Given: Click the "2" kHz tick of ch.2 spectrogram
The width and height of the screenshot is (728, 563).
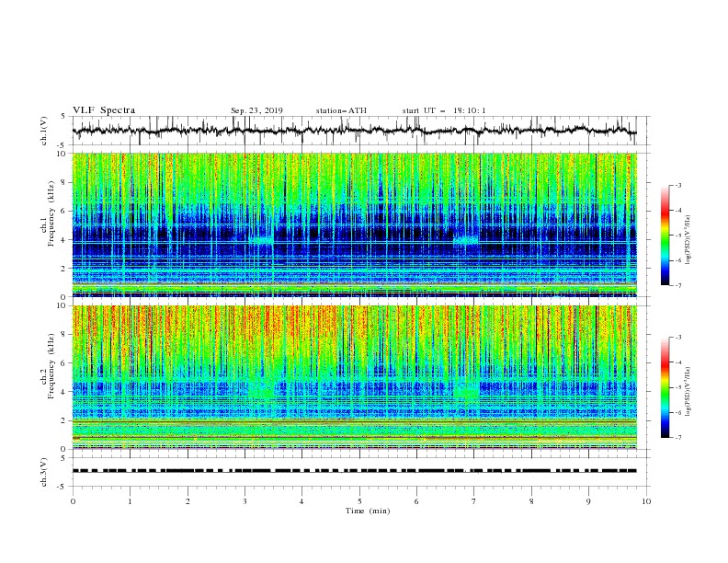Looking at the screenshot, I should click(64, 420).
